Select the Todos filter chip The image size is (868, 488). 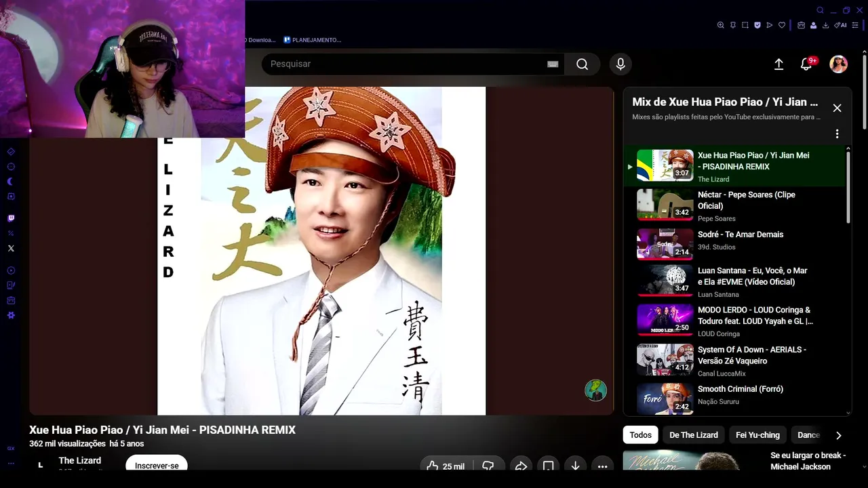pyautogui.click(x=640, y=435)
